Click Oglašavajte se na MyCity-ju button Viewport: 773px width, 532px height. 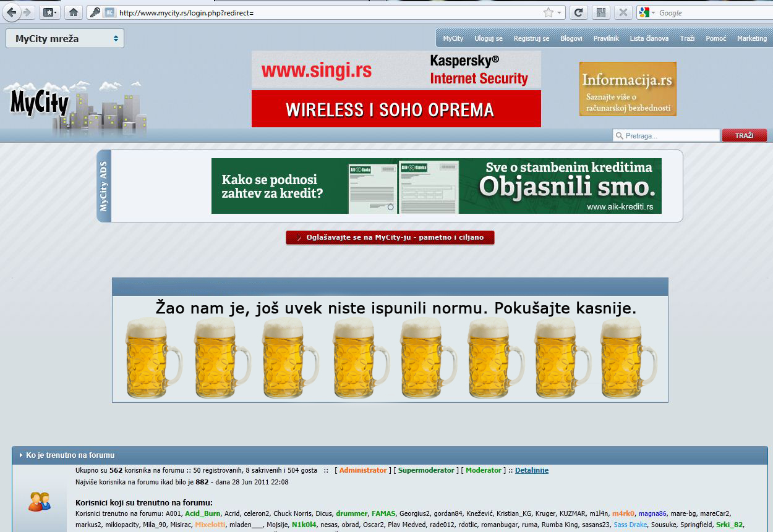(x=390, y=237)
